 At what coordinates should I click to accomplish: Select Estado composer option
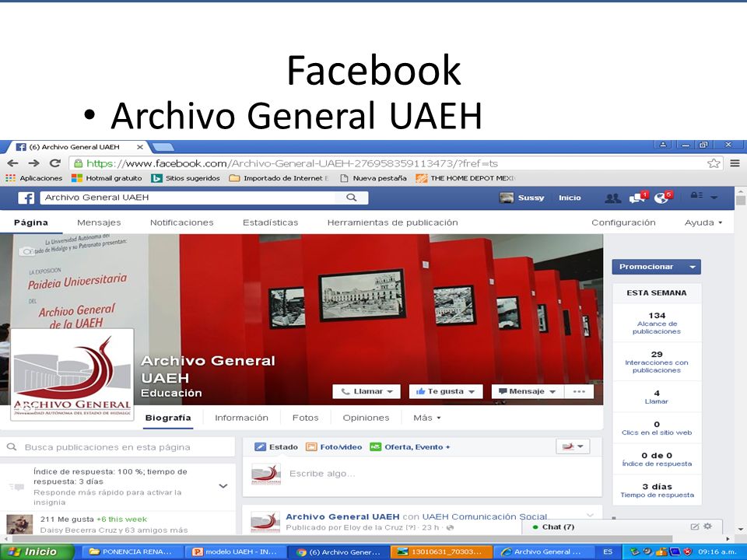click(x=276, y=446)
